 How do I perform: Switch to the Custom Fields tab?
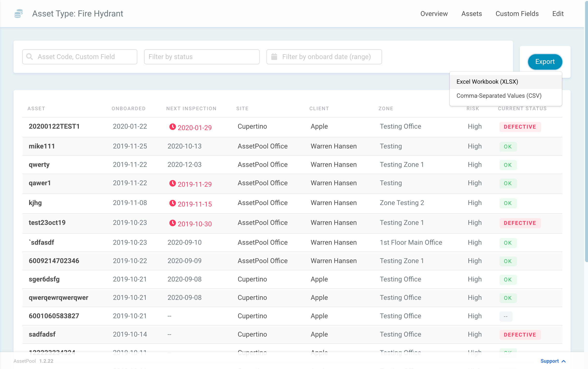point(516,14)
